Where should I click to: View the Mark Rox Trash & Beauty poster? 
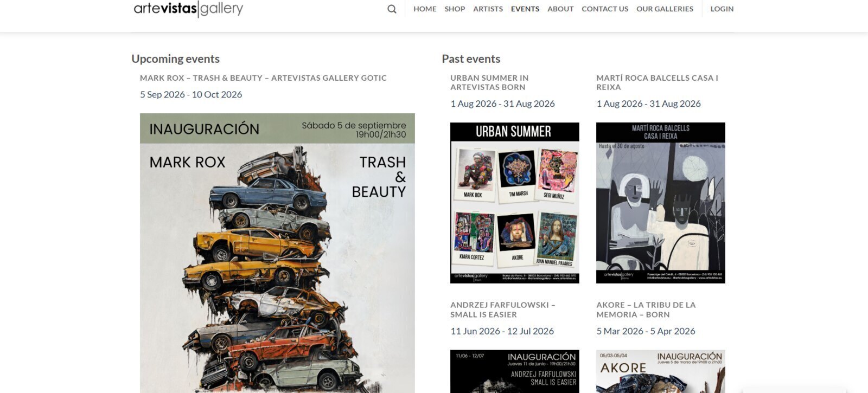(277, 253)
